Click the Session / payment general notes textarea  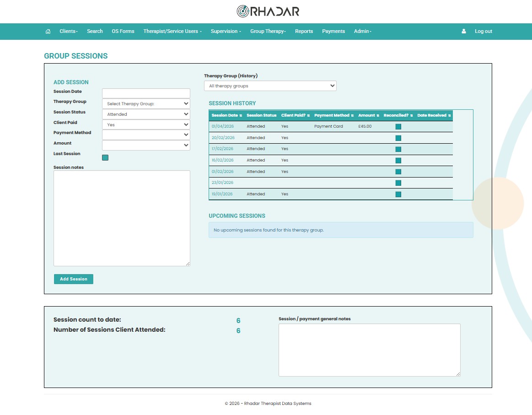pyautogui.click(x=370, y=350)
